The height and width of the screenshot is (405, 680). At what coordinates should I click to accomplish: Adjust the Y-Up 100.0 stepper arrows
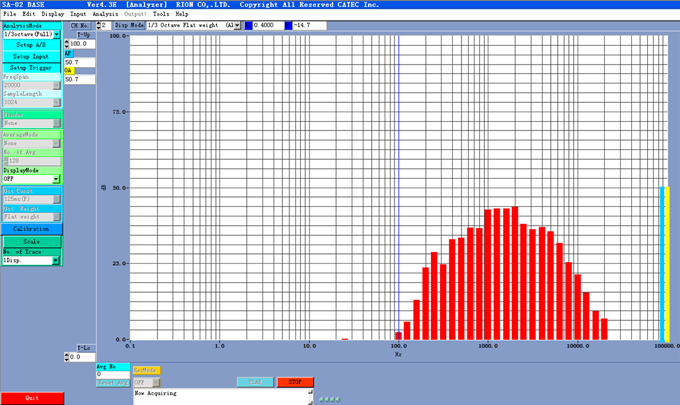pos(67,44)
